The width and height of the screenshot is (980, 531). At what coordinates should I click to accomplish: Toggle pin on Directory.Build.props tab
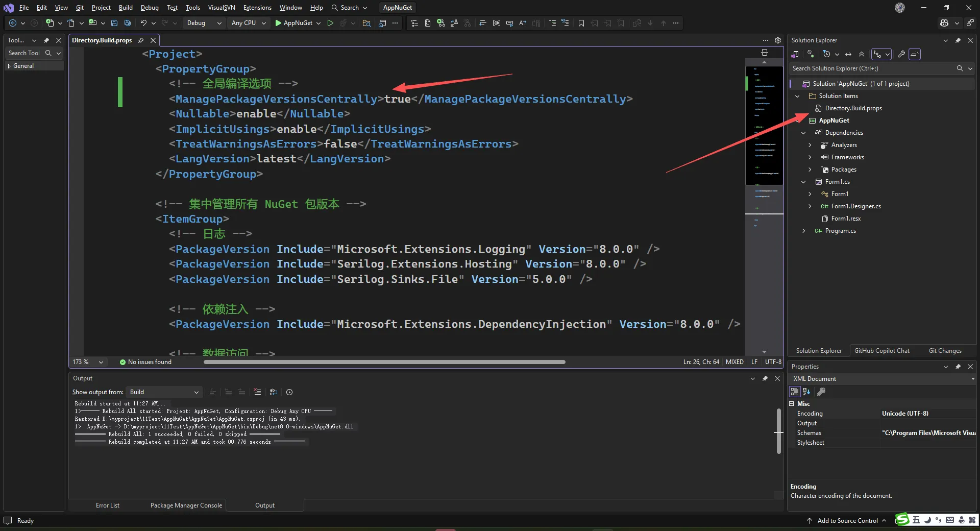141,40
